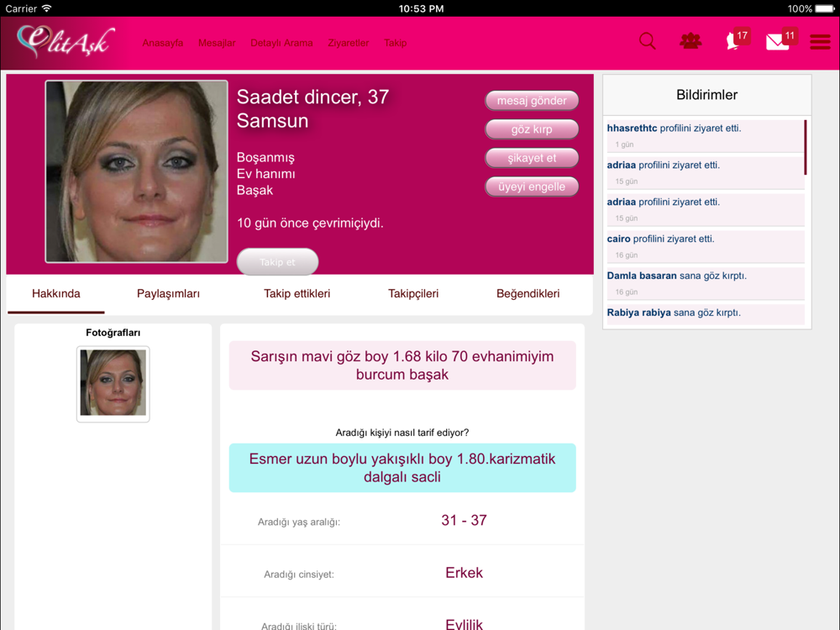
Task: Click Aradığı kişiyi nasıl tarif ediyor text
Action: point(402,433)
